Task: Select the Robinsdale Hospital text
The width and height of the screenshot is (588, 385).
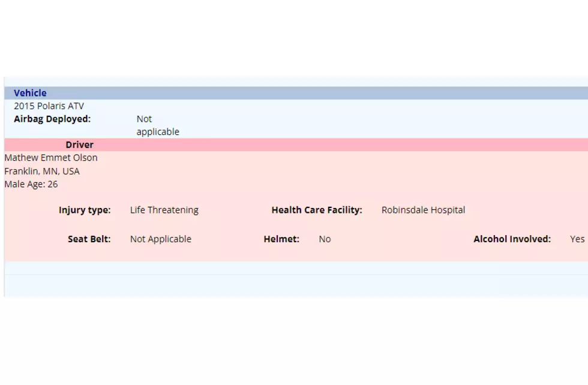Action: 424,210
